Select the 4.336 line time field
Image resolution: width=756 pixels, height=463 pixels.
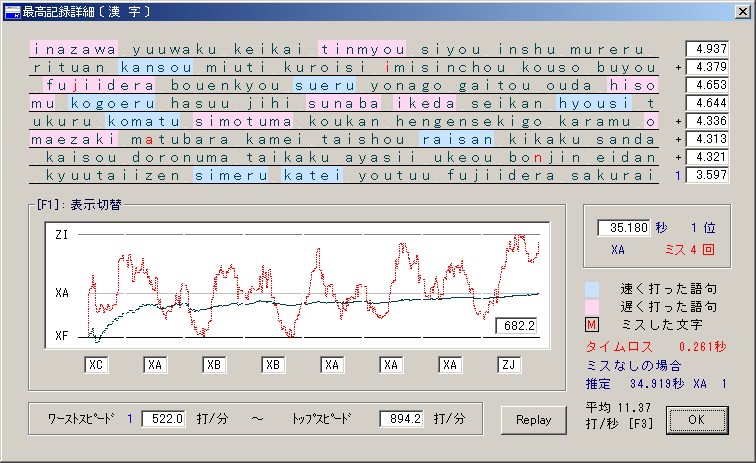coord(707,121)
